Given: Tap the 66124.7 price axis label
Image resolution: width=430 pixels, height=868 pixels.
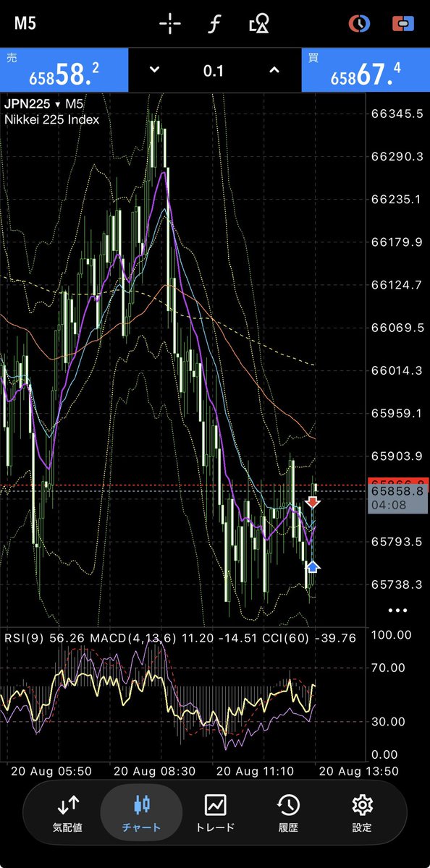Looking at the screenshot, I should tap(397, 285).
